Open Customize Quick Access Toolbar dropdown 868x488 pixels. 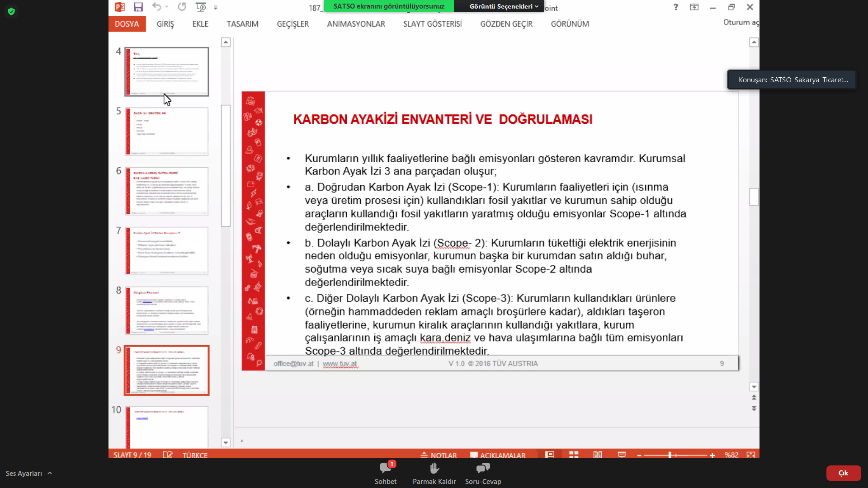click(216, 7)
